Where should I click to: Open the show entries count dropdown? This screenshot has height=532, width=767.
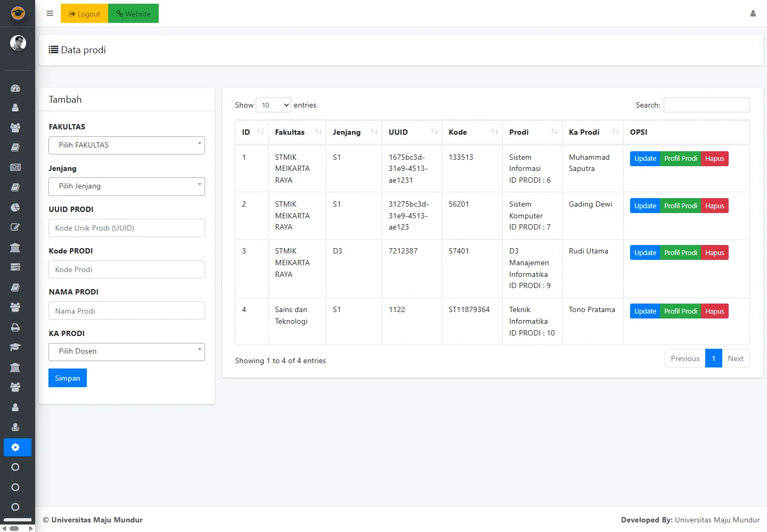273,105
